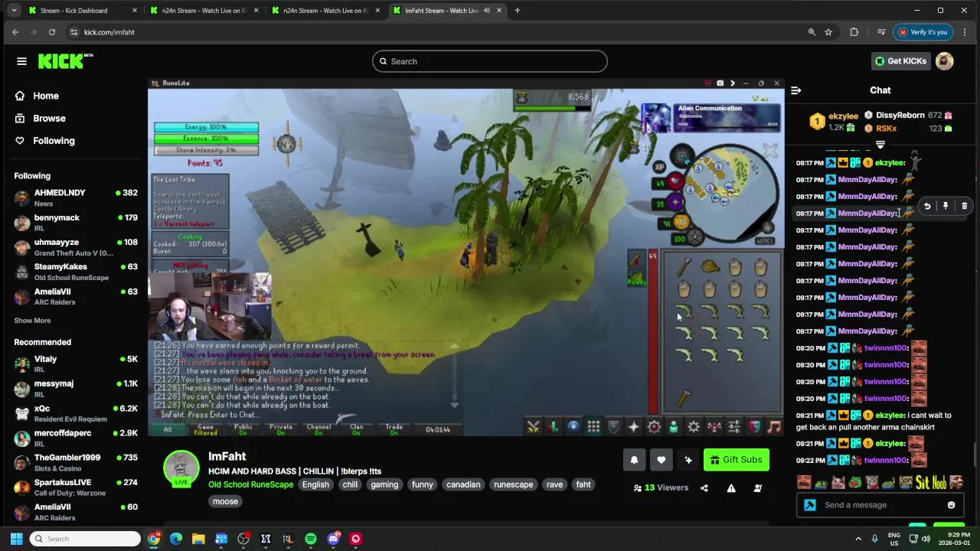
Task: Mute the ImFaht Stream browser tab
Action: point(487,11)
